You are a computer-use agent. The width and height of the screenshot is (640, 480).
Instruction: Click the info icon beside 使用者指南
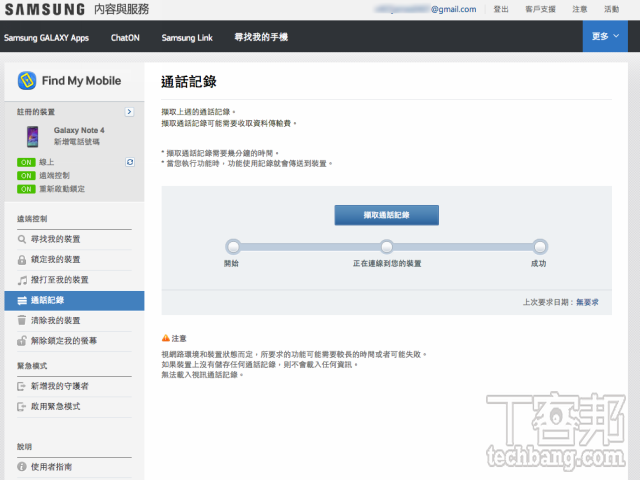coord(22,467)
